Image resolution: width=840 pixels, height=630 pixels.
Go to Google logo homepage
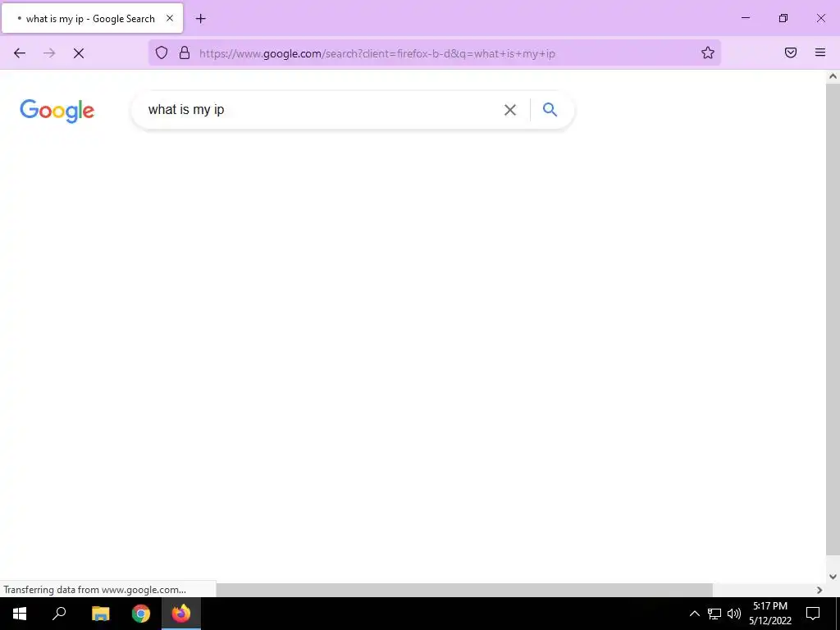pyautogui.click(x=57, y=111)
